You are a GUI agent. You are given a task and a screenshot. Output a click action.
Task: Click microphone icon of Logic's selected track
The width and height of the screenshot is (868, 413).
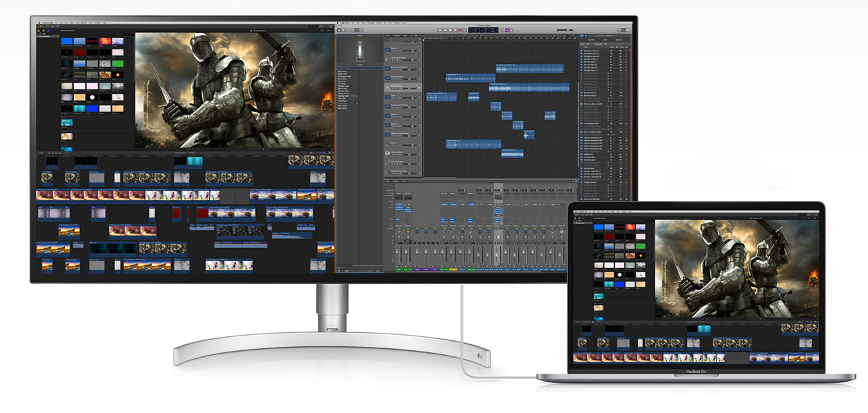[x=388, y=87]
